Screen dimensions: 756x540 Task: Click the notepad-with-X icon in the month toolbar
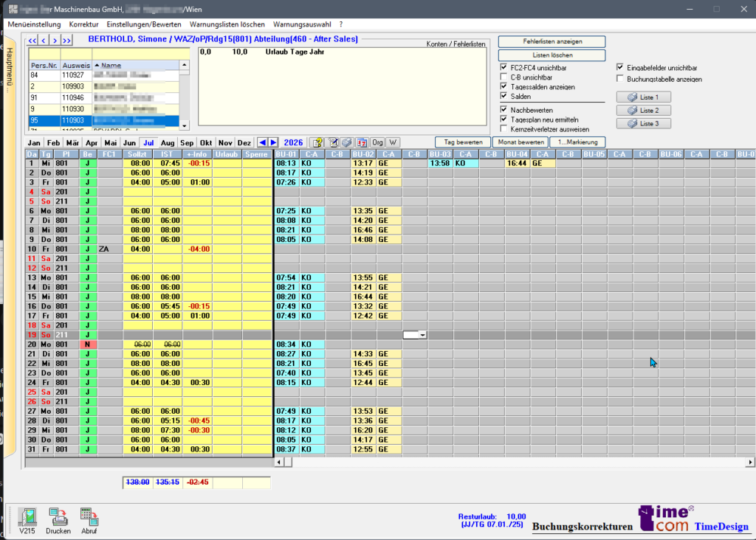click(333, 142)
